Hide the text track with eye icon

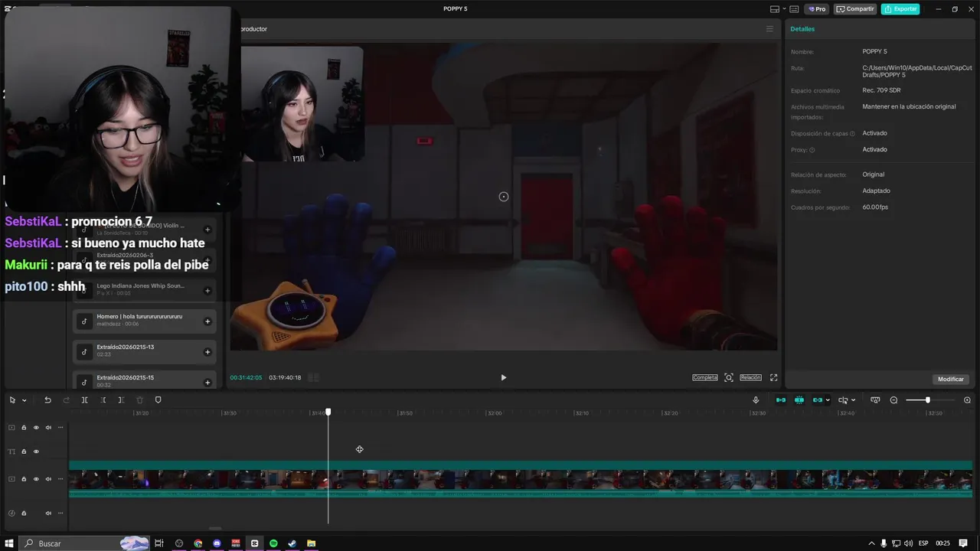[36, 452]
